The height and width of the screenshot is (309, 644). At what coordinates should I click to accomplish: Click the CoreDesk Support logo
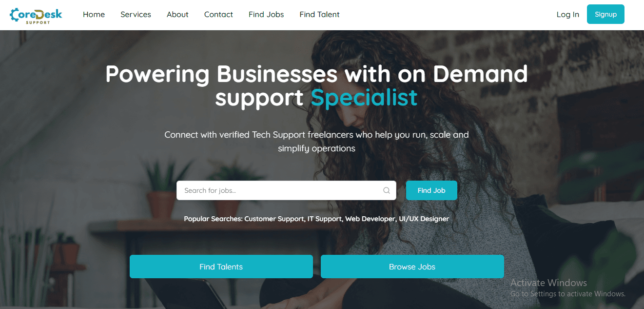(x=36, y=15)
